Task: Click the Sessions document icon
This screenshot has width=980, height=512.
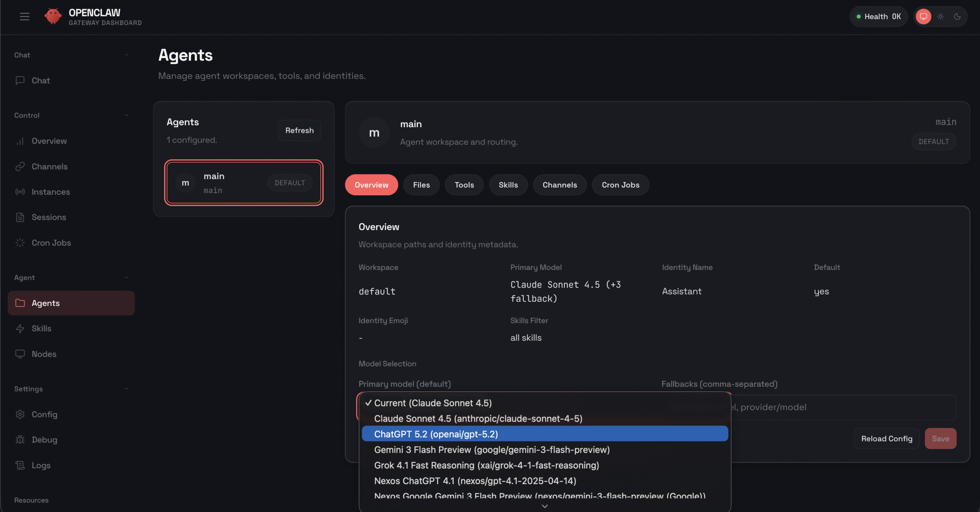Action: tap(20, 217)
